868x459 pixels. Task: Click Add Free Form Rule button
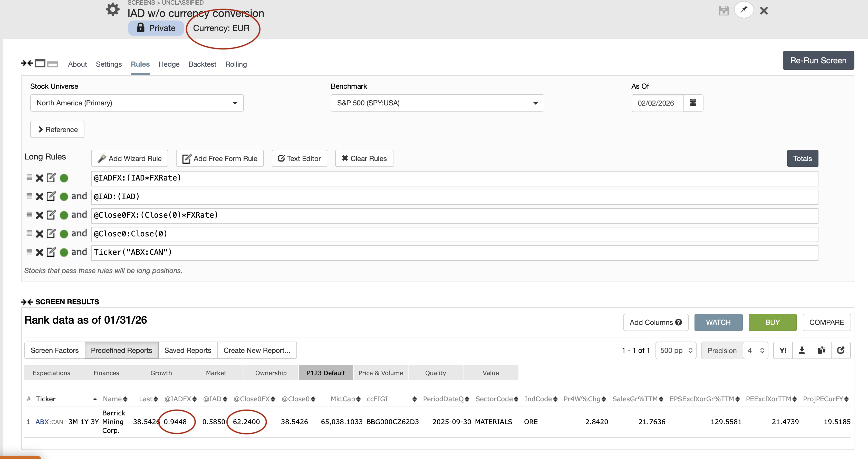click(220, 158)
